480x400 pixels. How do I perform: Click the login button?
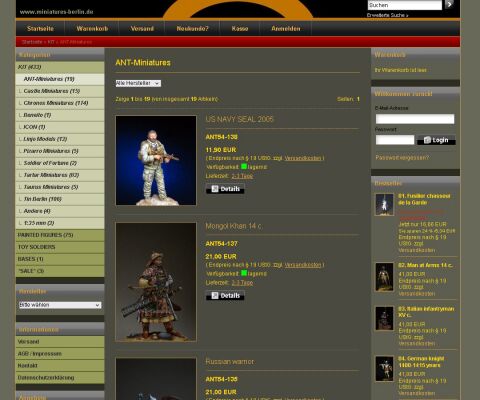tap(436, 140)
